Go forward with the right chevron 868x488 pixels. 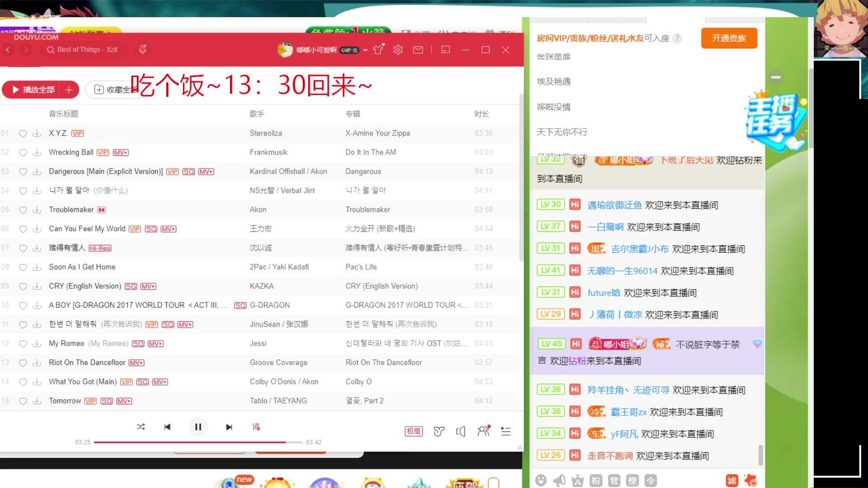pos(26,50)
